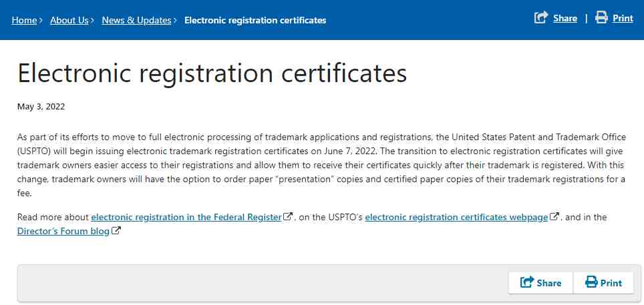Open electronic registration in the Federal Register link
This screenshot has height=305, width=644.
pos(186,217)
